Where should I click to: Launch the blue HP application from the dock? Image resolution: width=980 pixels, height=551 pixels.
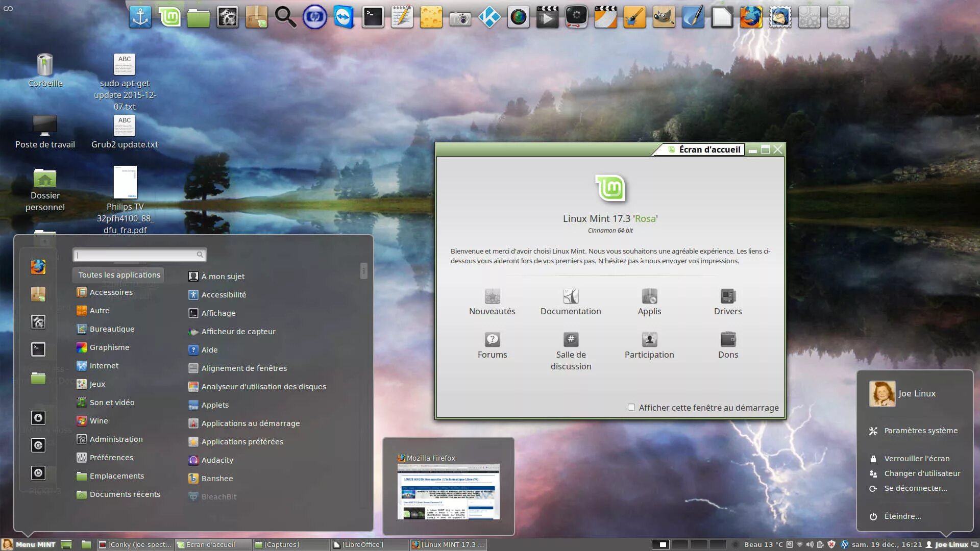[x=315, y=17]
